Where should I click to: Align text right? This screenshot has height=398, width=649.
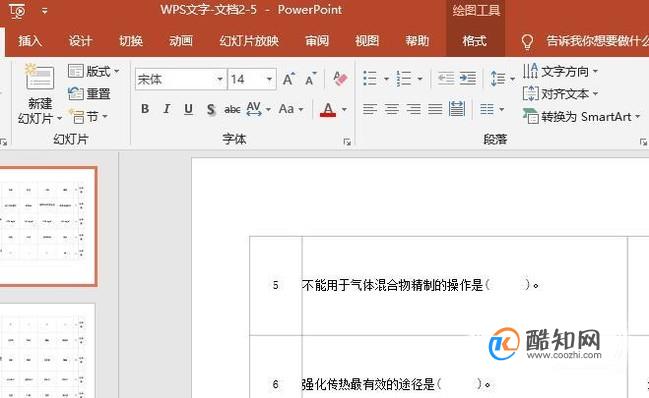click(x=413, y=109)
